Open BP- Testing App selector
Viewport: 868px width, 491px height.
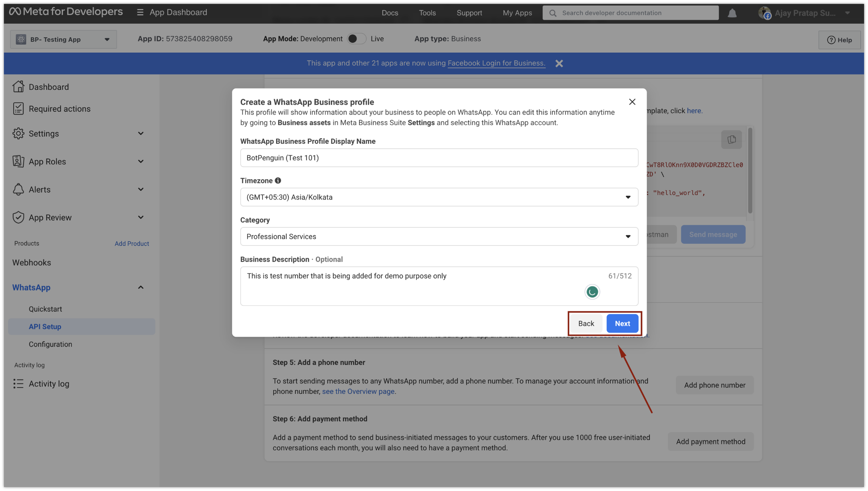(63, 40)
